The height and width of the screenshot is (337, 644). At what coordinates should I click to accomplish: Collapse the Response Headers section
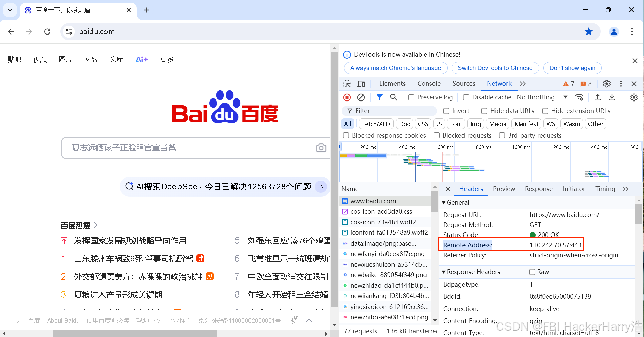[x=444, y=272]
